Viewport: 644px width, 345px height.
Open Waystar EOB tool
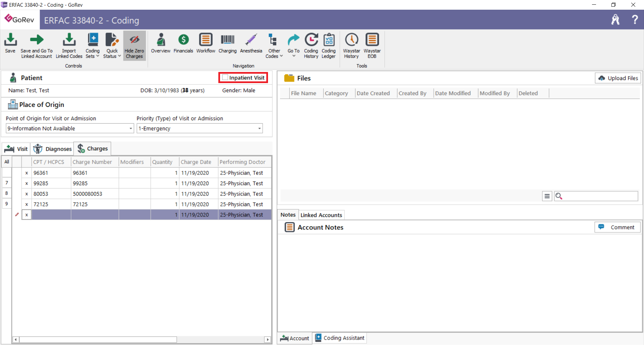click(372, 46)
